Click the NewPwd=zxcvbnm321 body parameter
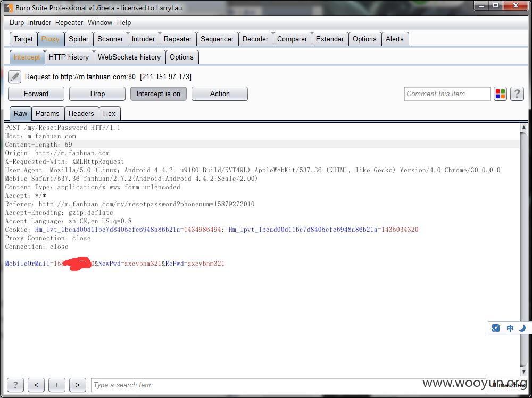This screenshot has height=398, width=532. click(x=130, y=264)
